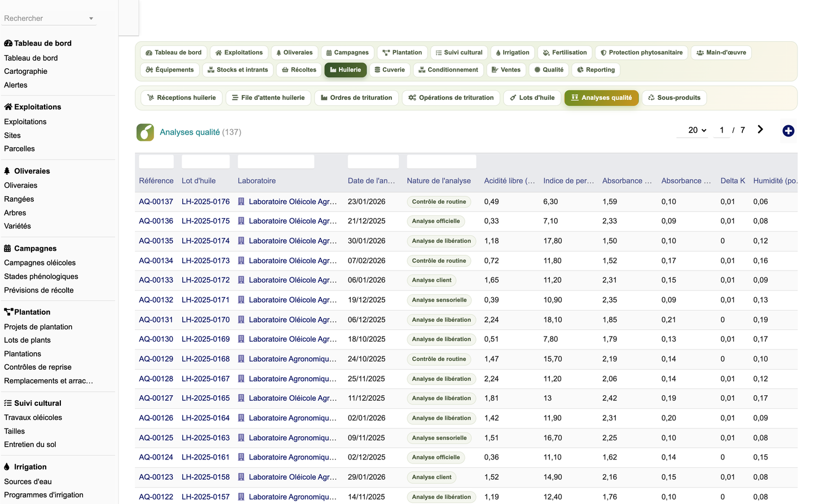Open the Suivi cultural top tab
815x504 pixels.
pos(459,52)
